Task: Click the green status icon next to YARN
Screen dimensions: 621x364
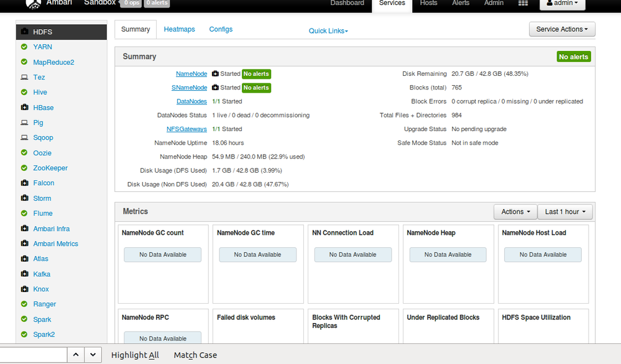Action: [x=24, y=47]
